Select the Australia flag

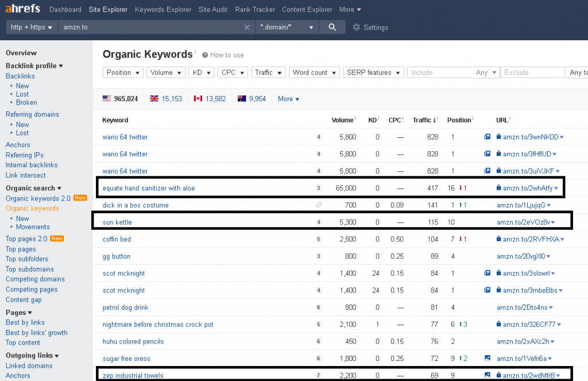click(242, 98)
